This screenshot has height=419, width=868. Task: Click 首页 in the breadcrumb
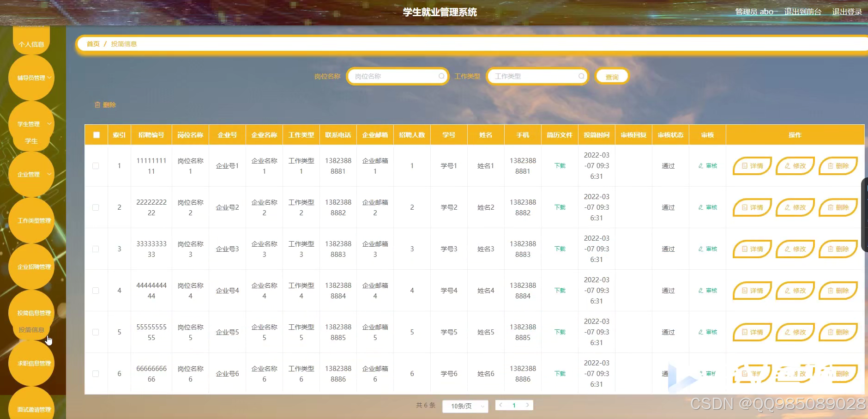[92, 43]
